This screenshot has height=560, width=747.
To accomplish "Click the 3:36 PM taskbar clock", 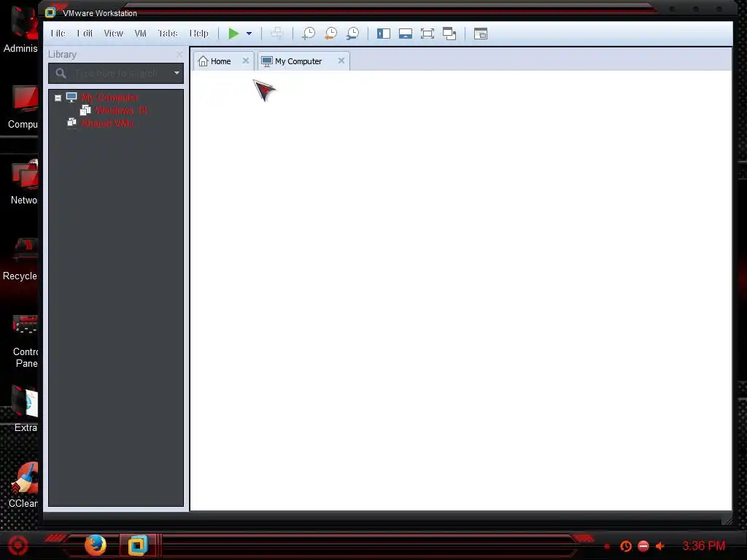I will [704, 545].
